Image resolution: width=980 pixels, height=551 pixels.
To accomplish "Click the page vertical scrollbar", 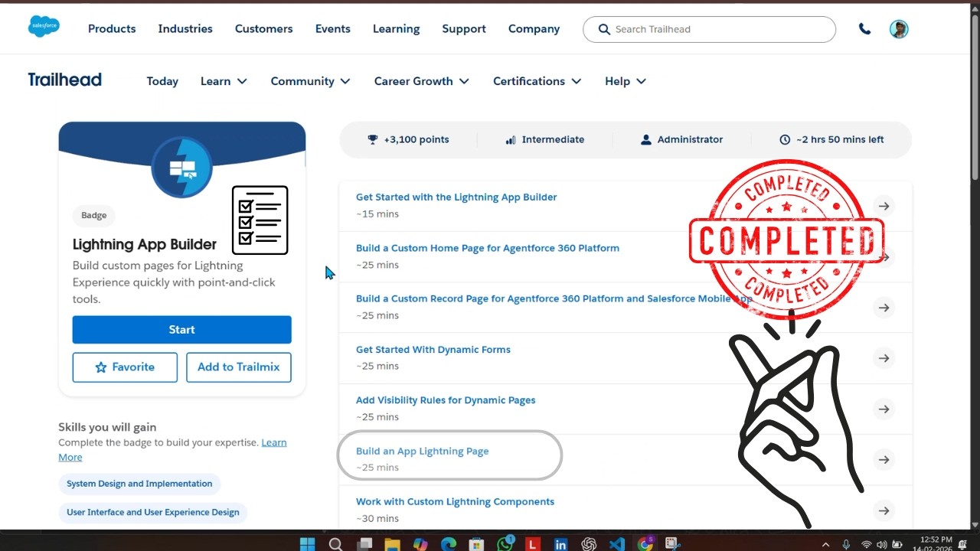I will tap(975, 99).
